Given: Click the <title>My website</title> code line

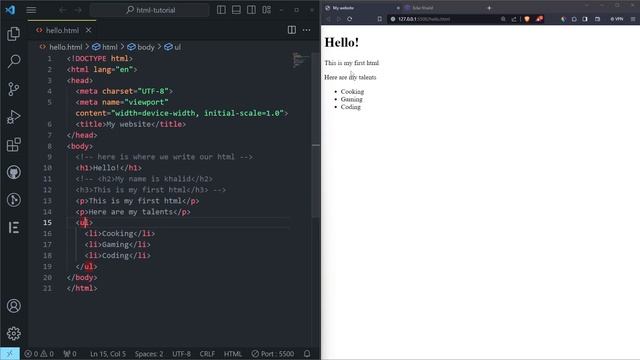Looking at the screenshot, I should click(x=131, y=124).
